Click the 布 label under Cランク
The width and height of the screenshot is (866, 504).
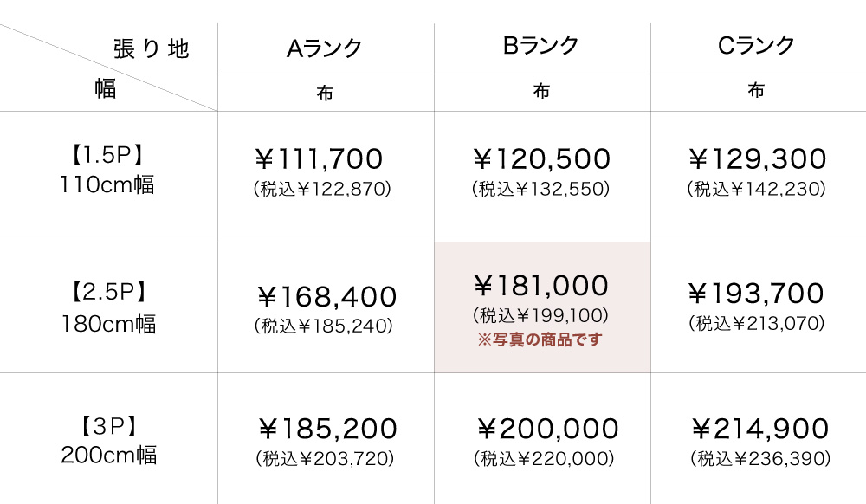pyautogui.click(x=757, y=92)
